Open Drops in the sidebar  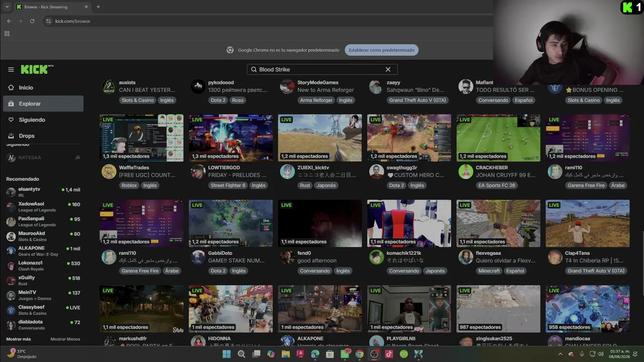[x=43, y=136]
